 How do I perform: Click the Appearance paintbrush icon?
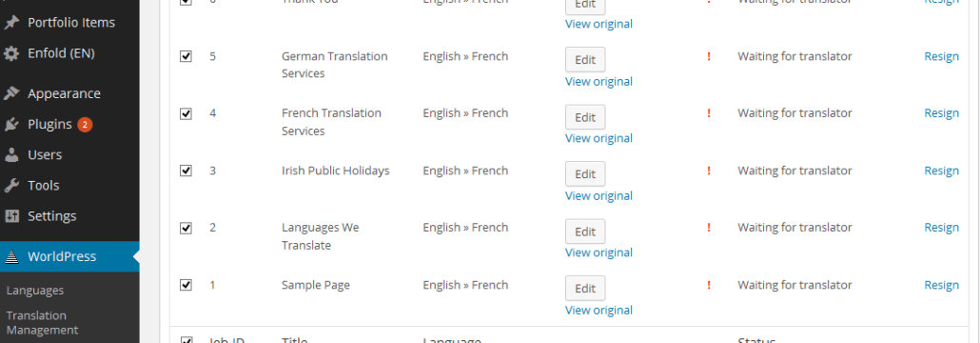click(11, 93)
